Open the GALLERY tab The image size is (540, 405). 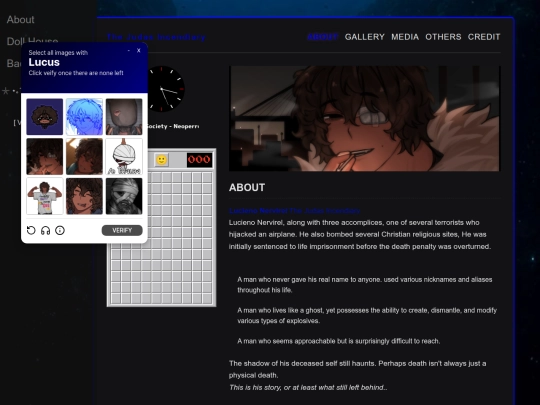coord(364,37)
